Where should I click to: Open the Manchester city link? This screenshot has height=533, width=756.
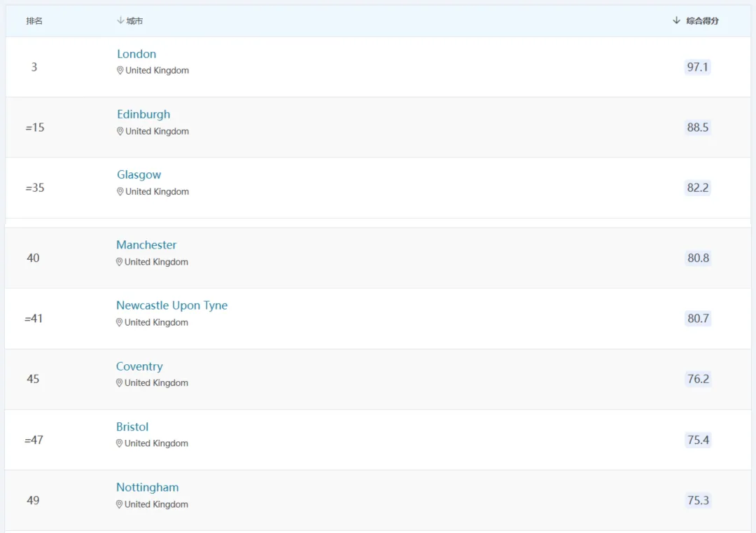click(146, 244)
